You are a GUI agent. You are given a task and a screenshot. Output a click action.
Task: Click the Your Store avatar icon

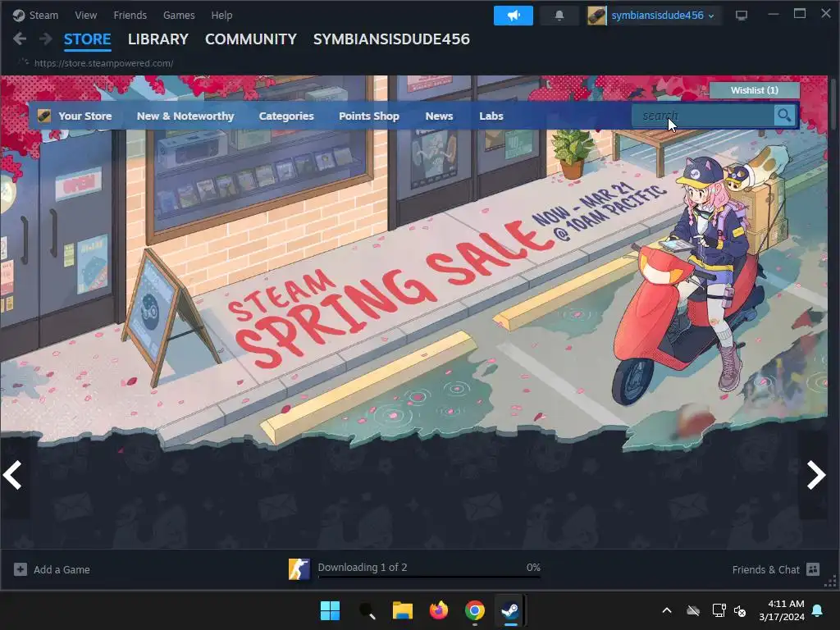pos(44,116)
